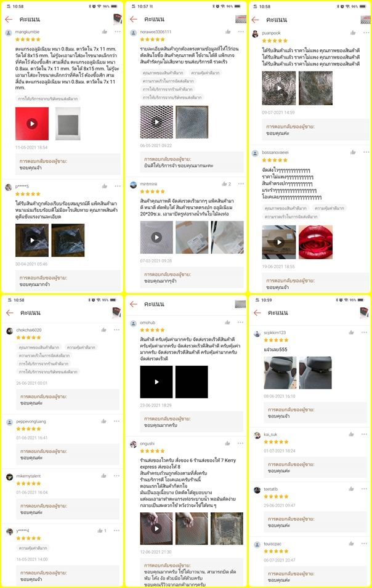Viewport: 372px width, 588px height.
Task: Open more options on ongushi's review
Action: 240,443
